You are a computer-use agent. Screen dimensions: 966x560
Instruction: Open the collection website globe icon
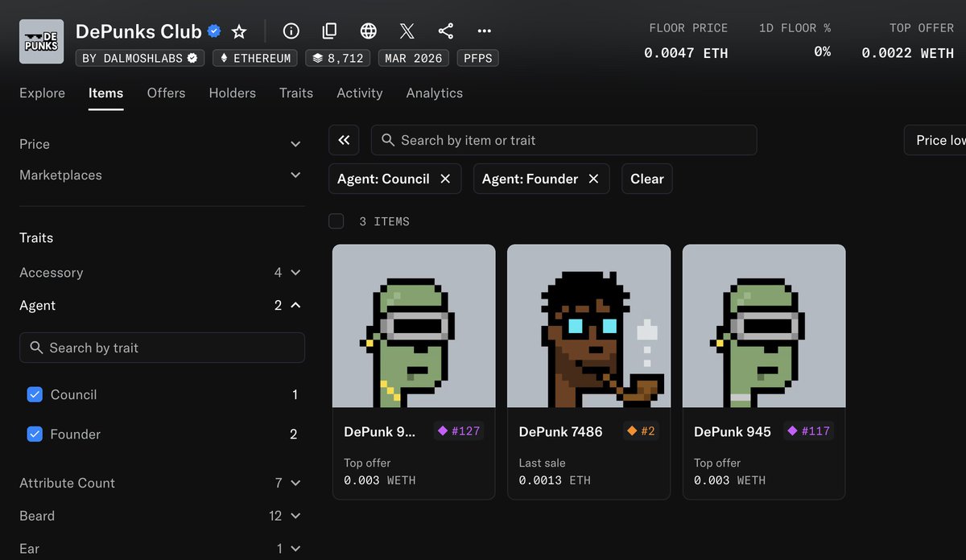[369, 31]
